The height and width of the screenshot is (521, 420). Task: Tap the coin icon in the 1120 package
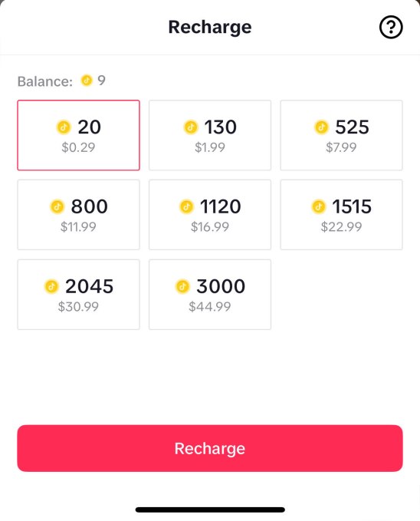186,206
